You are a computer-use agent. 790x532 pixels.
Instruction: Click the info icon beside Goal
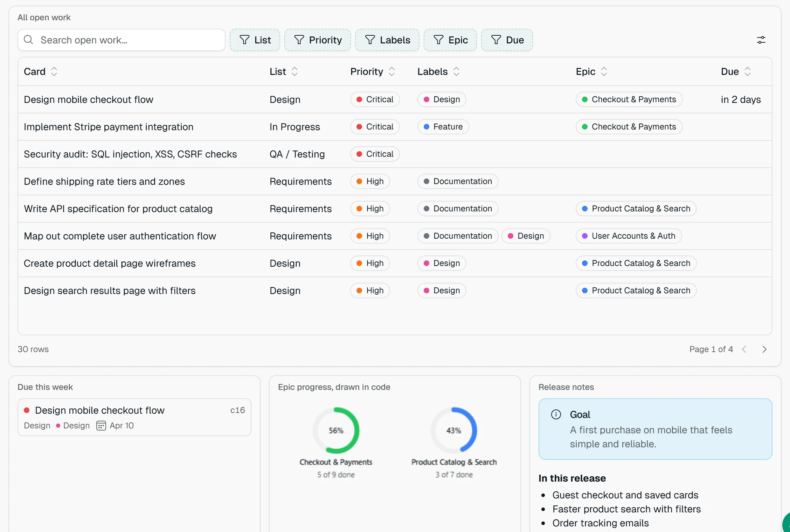point(556,414)
